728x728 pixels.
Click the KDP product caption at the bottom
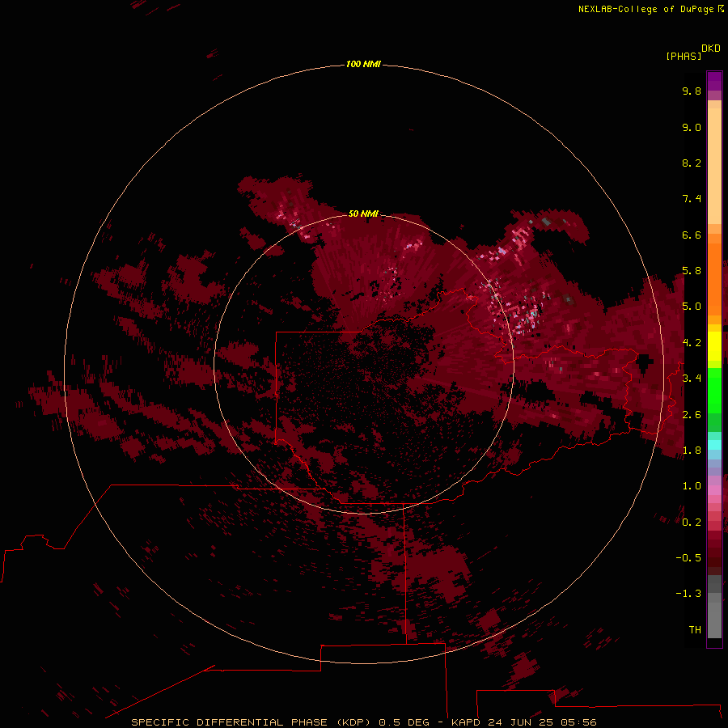pos(363,722)
